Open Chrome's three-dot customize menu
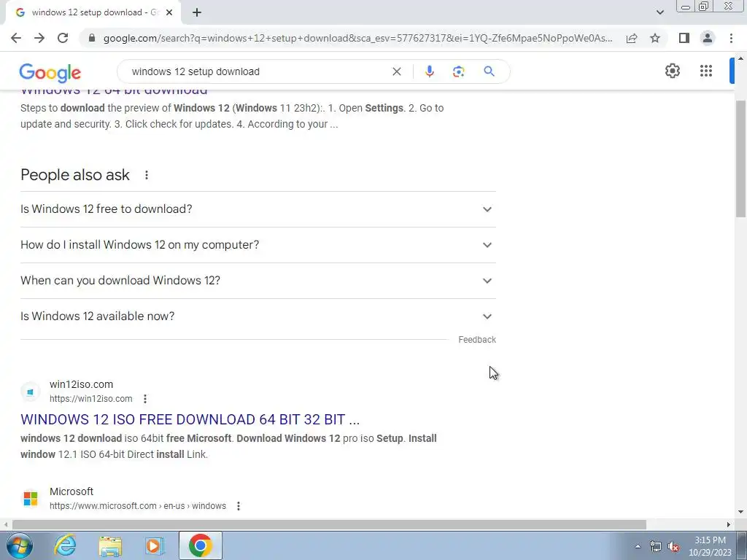747x560 pixels. pyautogui.click(x=731, y=38)
